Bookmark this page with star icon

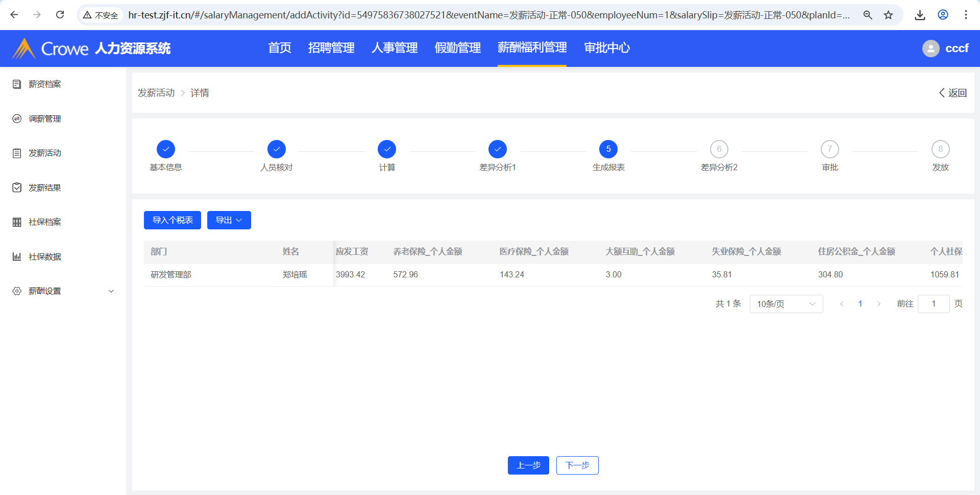(889, 15)
